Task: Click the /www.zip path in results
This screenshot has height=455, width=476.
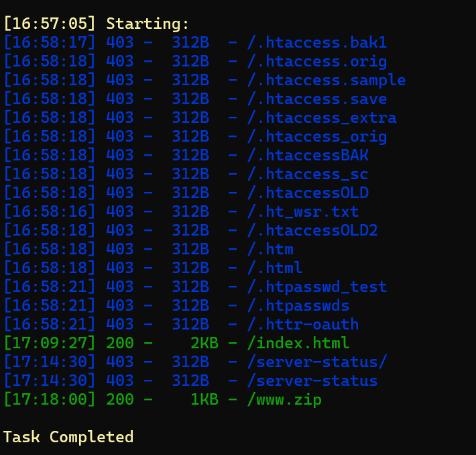Action: [x=284, y=400]
